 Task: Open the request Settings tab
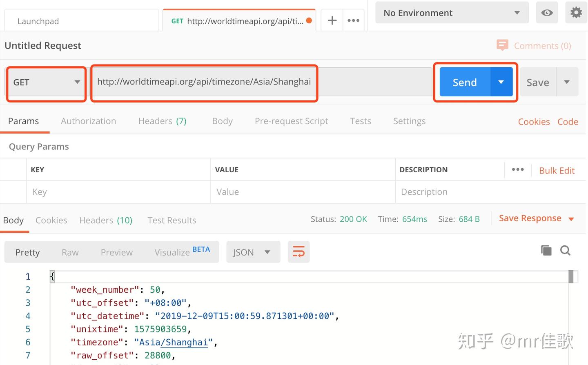tap(409, 121)
